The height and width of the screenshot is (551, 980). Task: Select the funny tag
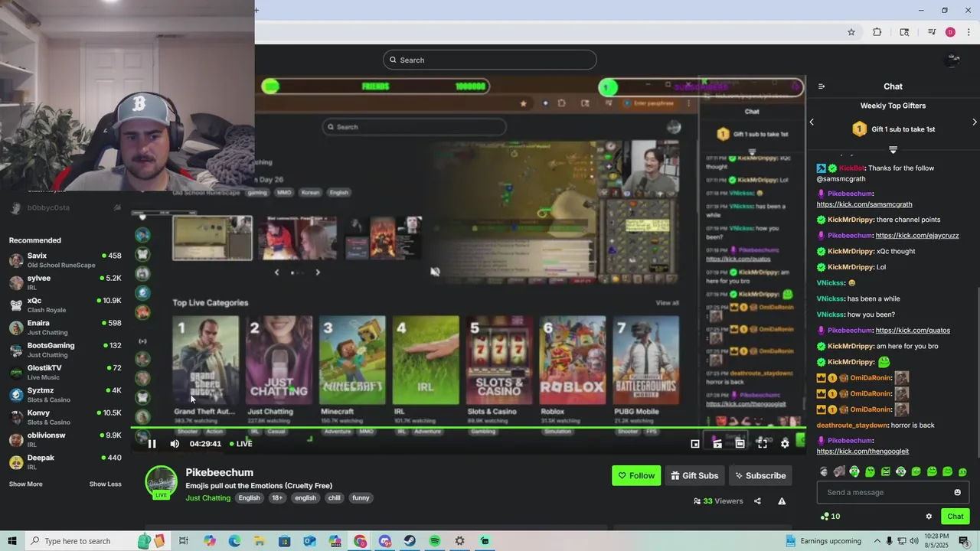click(361, 498)
